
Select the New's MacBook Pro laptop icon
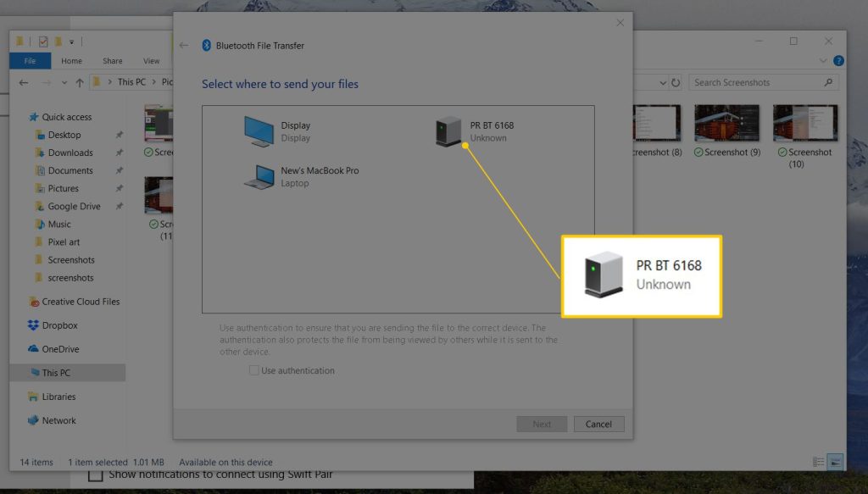coord(259,176)
